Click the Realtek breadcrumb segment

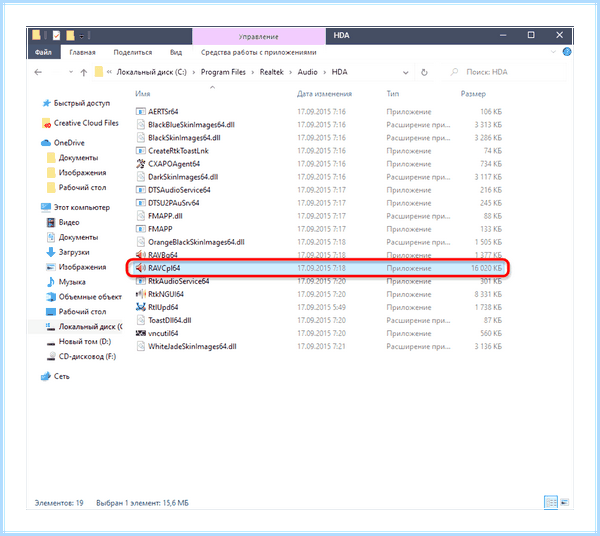pyautogui.click(x=272, y=72)
